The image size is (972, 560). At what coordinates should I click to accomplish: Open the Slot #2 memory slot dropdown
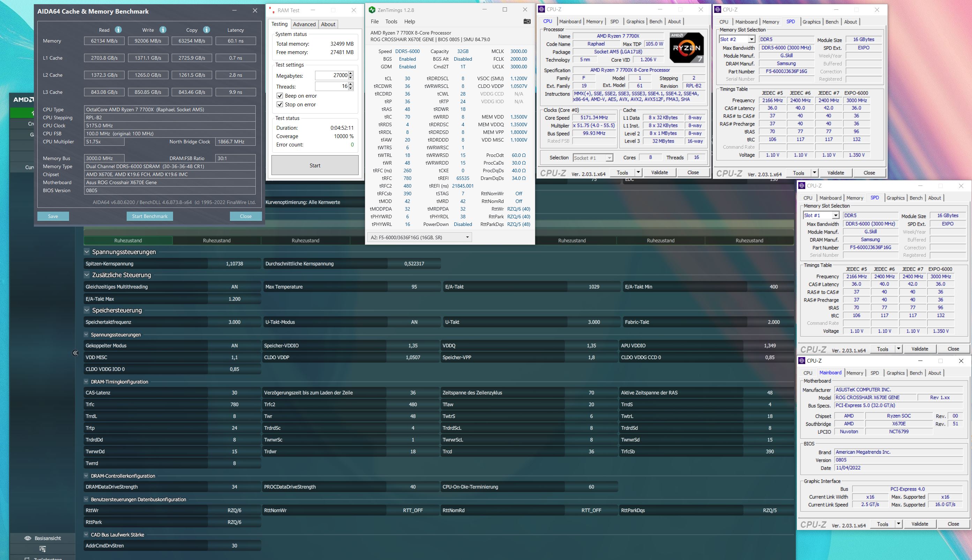click(x=751, y=39)
